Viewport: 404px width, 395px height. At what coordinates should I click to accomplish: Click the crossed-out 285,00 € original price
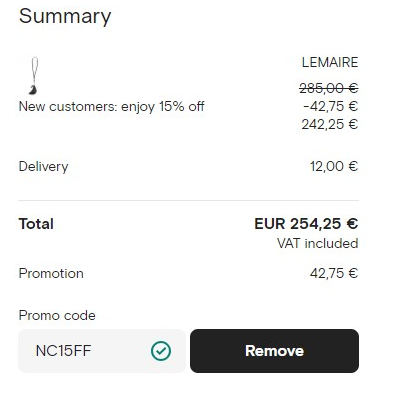329,88
